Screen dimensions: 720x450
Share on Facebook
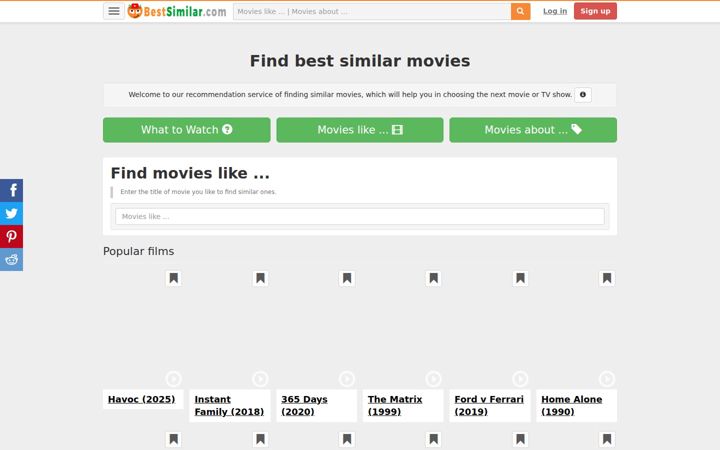pos(11,190)
